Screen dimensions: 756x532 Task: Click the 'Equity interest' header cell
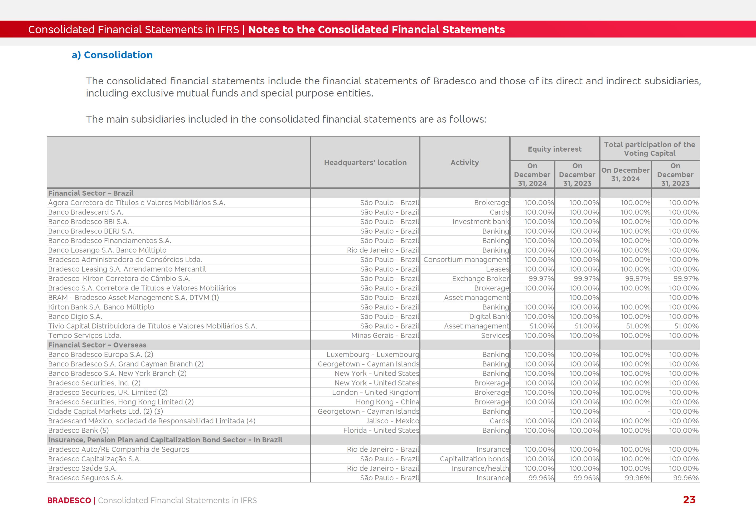[x=555, y=149]
